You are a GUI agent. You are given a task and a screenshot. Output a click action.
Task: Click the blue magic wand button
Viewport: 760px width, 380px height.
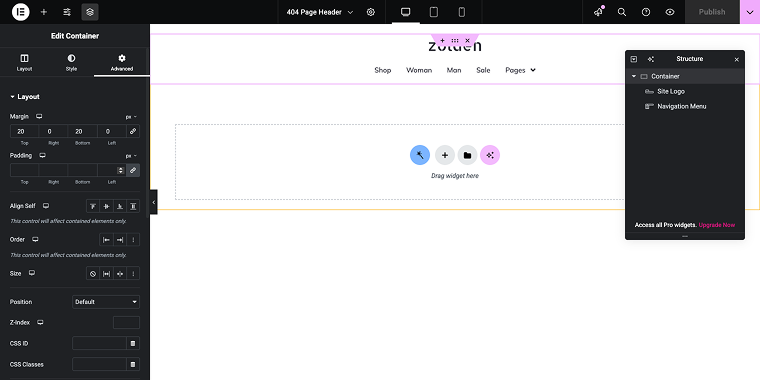420,155
